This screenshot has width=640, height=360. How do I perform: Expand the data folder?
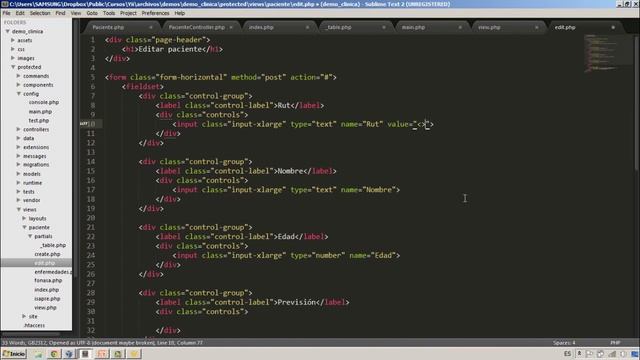(x=18, y=138)
